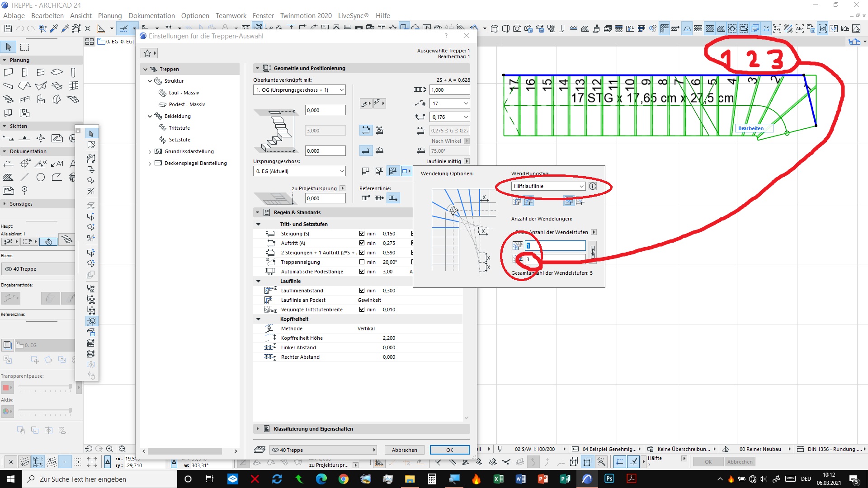Click the Favorites star icon in dialog
Screen dimensions: 868x488
[x=147, y=53]
